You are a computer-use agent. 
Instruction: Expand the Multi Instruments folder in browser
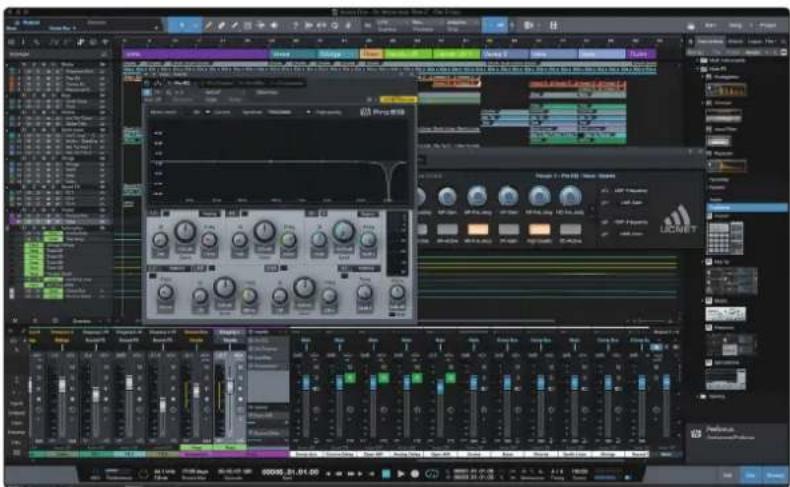698,60
